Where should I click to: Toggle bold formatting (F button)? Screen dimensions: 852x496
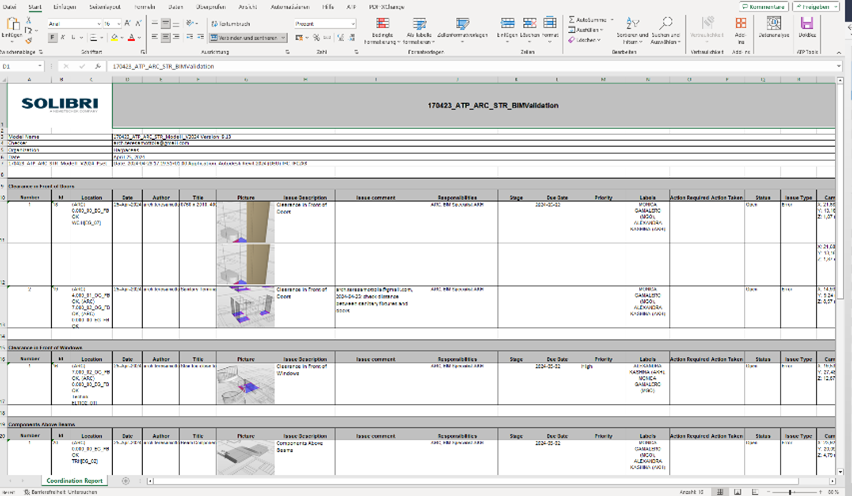click(51, 38)
